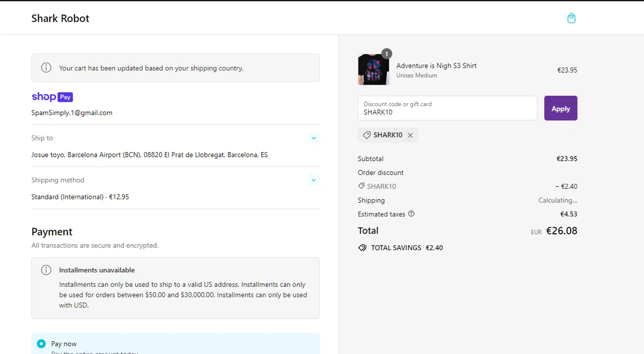Click the Total Savings tag icon
This screenshot has height=354, width=644.
362,248
